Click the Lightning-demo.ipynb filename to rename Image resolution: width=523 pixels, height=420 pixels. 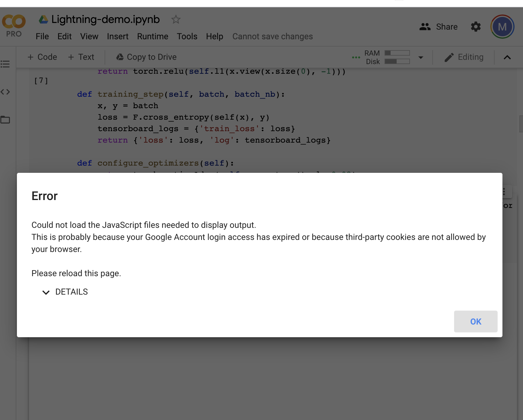[105, 19]
